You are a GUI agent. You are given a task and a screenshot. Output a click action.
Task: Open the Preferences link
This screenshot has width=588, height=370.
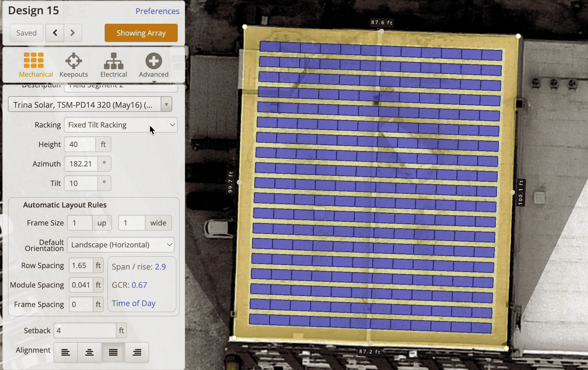(157, 11)
